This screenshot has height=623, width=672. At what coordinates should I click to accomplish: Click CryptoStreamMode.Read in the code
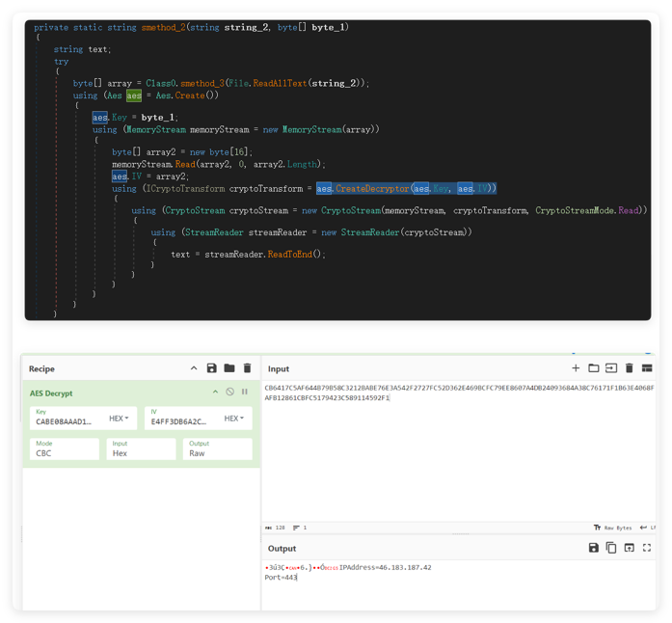[587, 210]
